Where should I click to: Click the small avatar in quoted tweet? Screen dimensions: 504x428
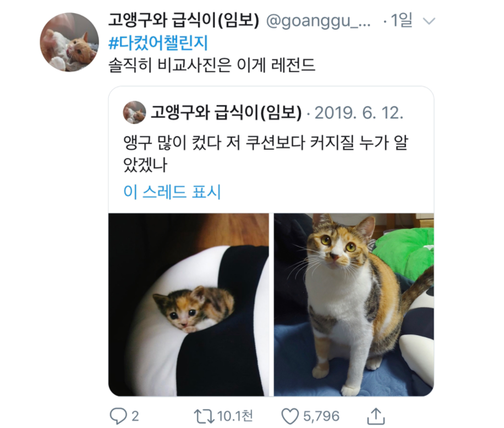point(134,112)
